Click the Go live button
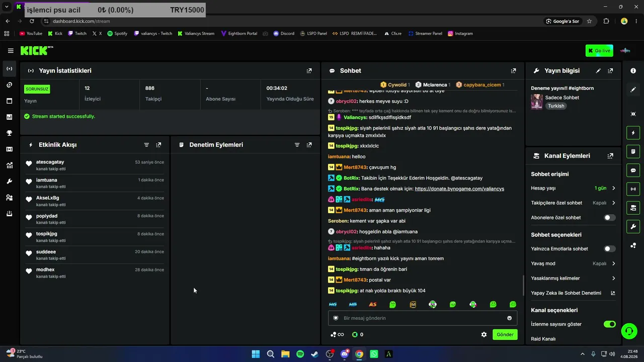Screen dimensions: 644x362 click(599, 50)
